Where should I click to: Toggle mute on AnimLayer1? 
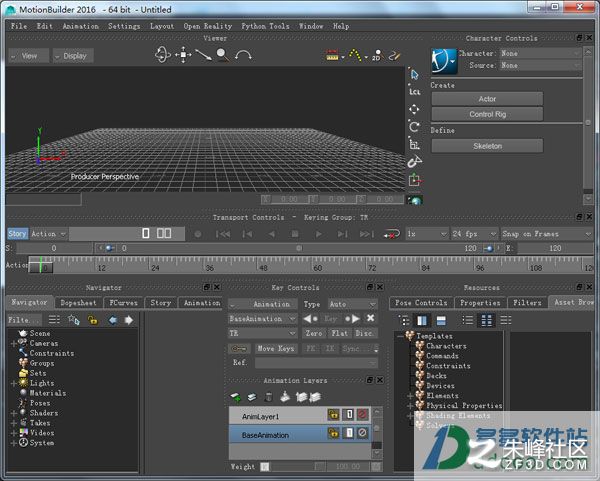[x=362, y=414]
